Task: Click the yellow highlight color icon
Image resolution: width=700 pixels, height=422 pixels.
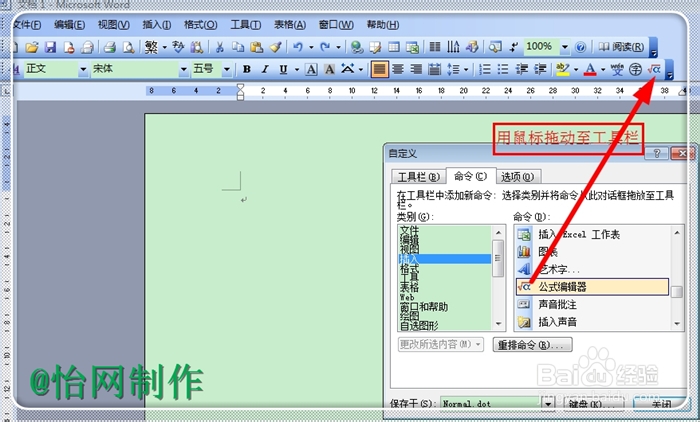Action: pyautogui.click(x=562, y=69)
